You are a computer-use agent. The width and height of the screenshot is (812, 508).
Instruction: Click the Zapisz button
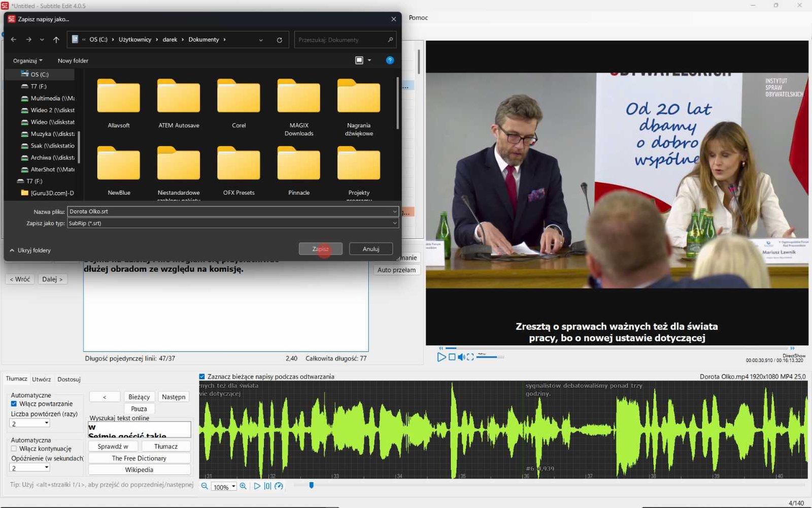coord(320,249)
